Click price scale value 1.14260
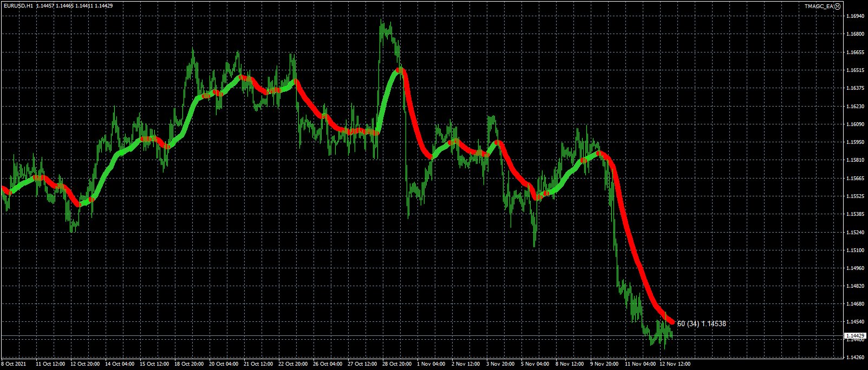This screenshot has width=868, height=370. 855,358
